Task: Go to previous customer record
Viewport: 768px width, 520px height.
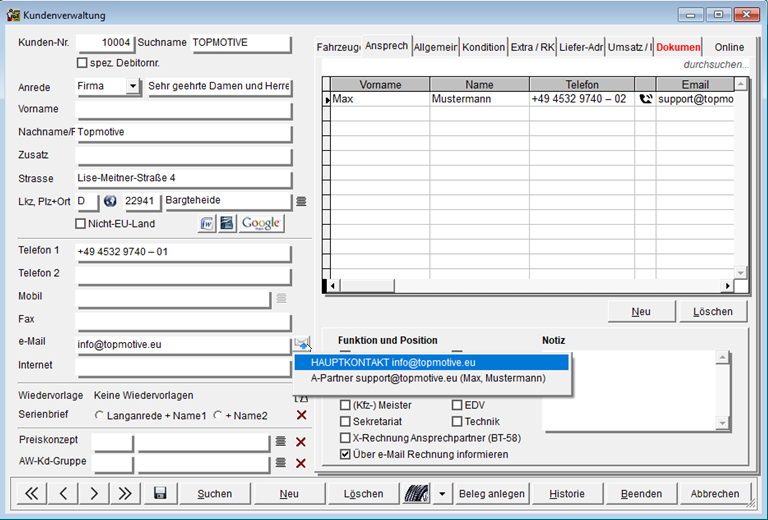Action: point(63,494)
